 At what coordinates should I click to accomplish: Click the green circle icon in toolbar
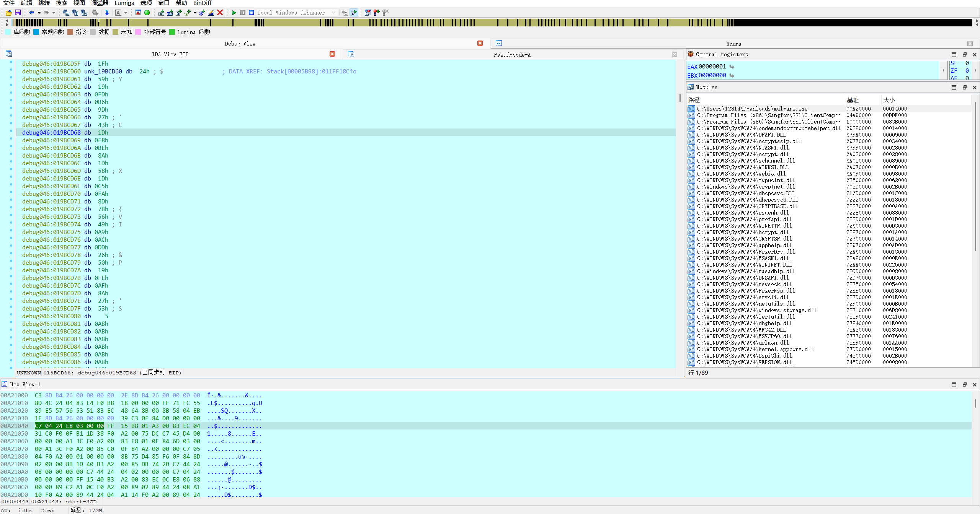(x=147, y=13)
